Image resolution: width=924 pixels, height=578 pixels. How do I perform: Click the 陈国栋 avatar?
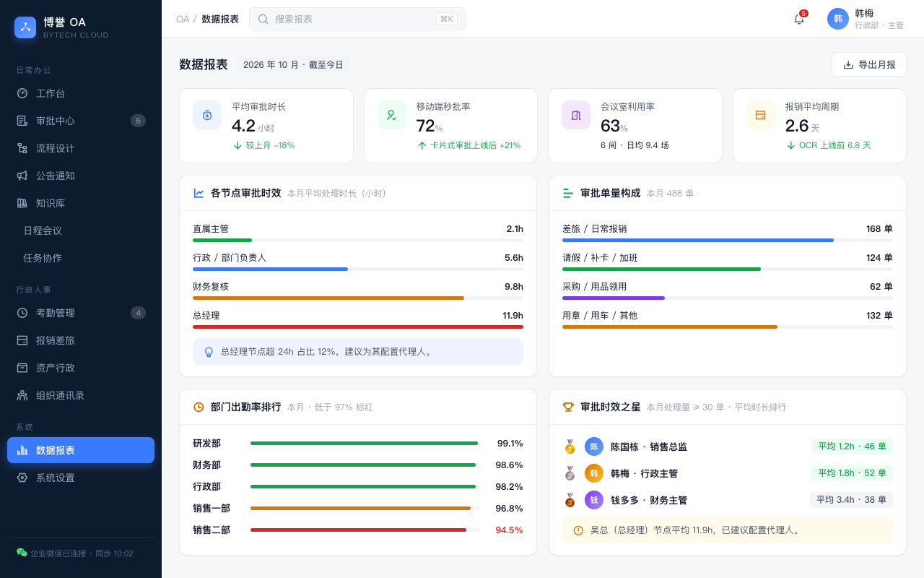594,447
